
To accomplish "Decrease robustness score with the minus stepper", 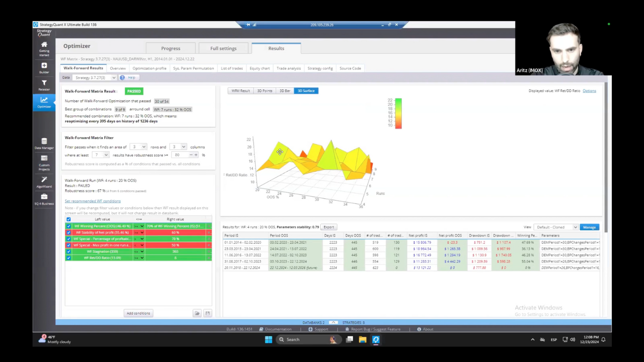I will pos(191,155).
